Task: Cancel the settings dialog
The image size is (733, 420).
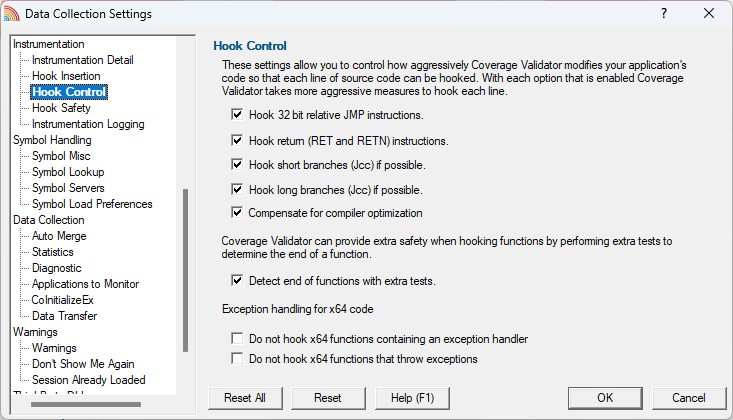Action: (x=689, y=398)
